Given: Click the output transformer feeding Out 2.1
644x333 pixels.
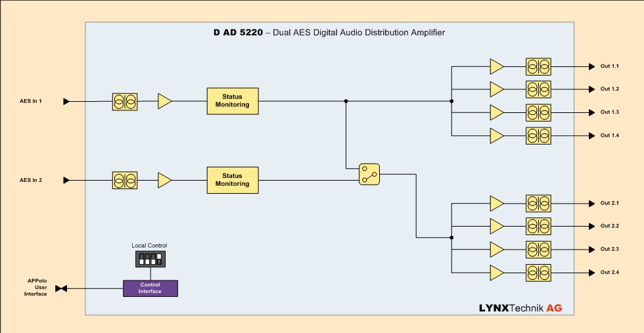Looking at the screenshot, I should (x=538, y=203).
